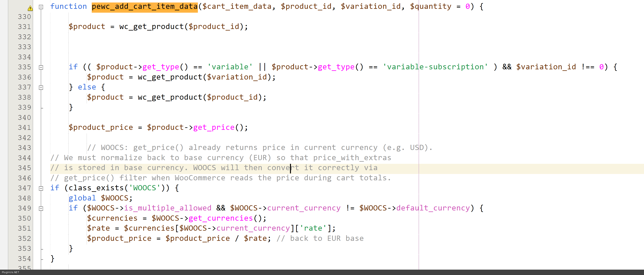Screen dimensions: 644x275
Task: Click the line number 352 in the gutter
Action: pyautogui.click(x=24, y=238)
